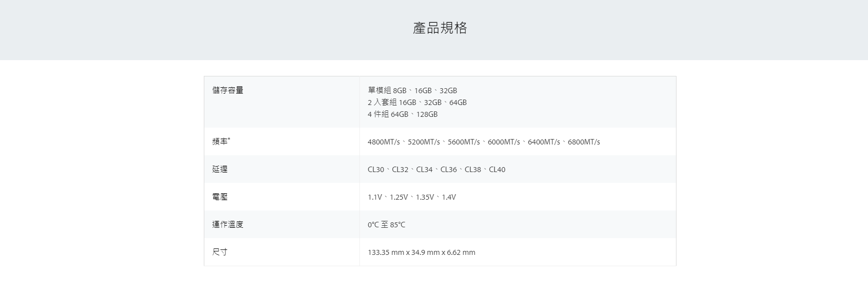The image size is (868, 281).
Task: Click the 5600MT/s frequency value
Action: pyautogui.click(x=463, y=142)
